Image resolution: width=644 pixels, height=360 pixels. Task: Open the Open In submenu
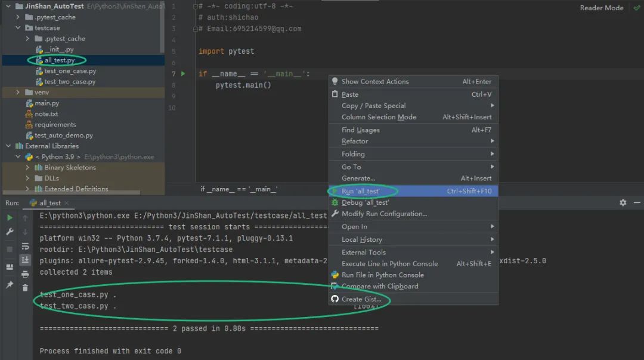coord(413,227)
